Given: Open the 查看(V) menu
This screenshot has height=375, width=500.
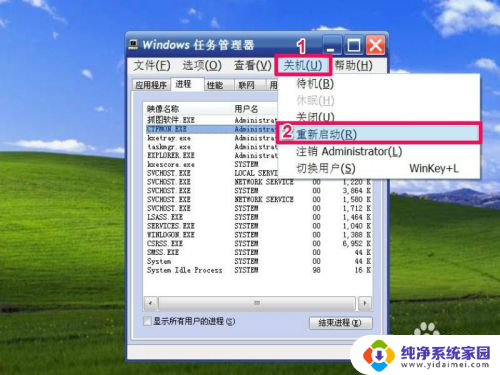Looking at the screenshot, I should click(253, 65).
